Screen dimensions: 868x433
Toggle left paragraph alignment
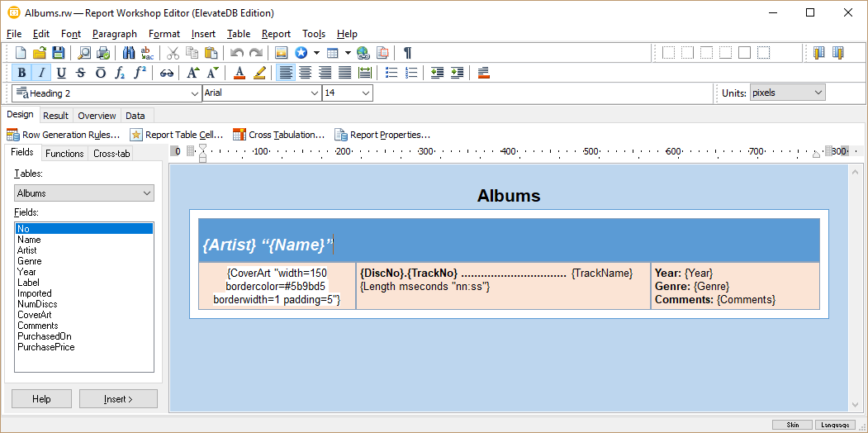click(286, 73)
